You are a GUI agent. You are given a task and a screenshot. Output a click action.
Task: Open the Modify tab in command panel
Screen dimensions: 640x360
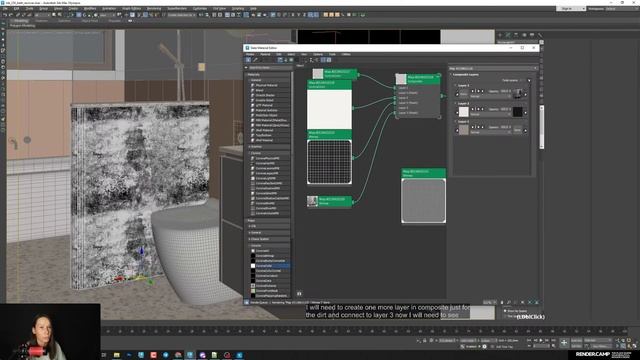click(508, 35)
